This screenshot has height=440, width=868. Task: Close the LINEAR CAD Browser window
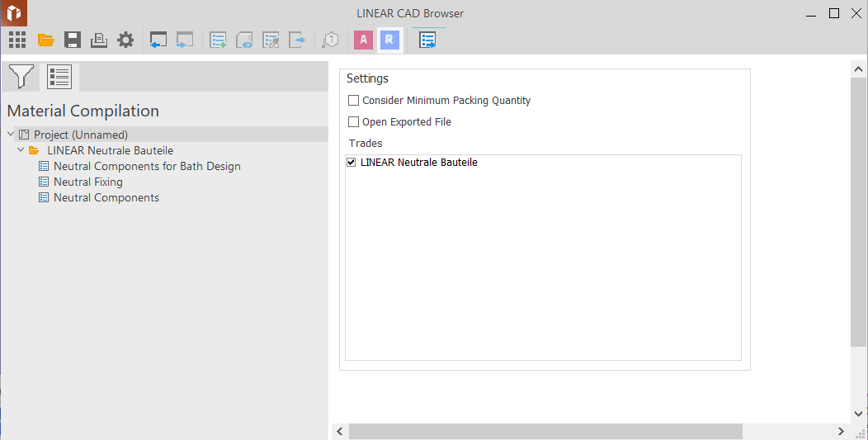856,13
